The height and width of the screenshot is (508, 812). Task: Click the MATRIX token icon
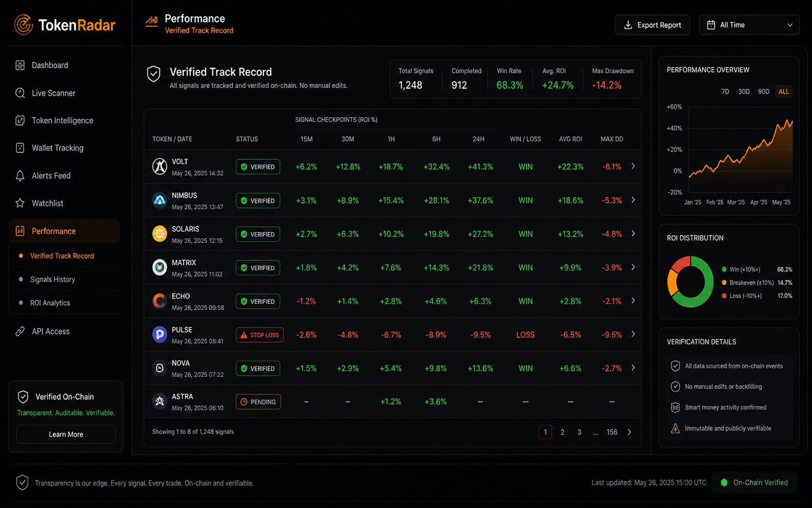pos(160,267)
